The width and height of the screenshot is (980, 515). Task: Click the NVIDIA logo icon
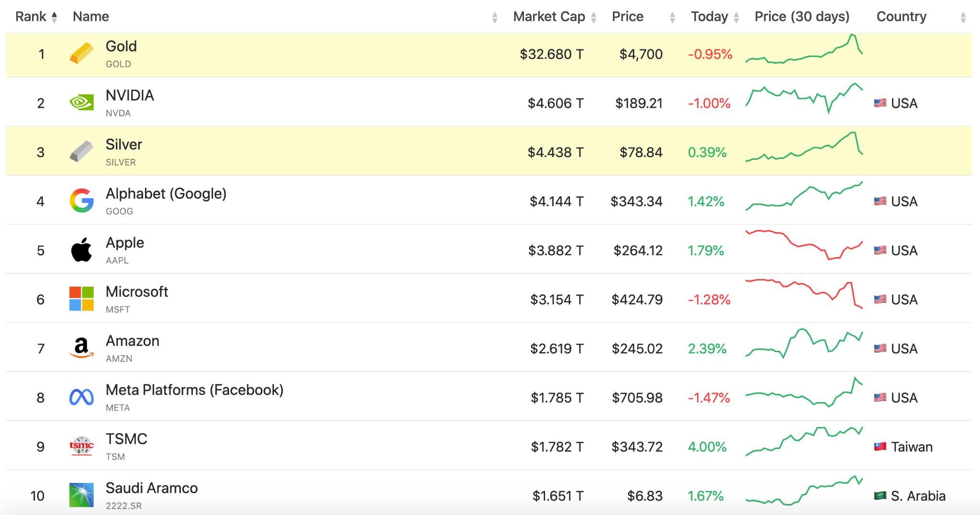(81, 102)
